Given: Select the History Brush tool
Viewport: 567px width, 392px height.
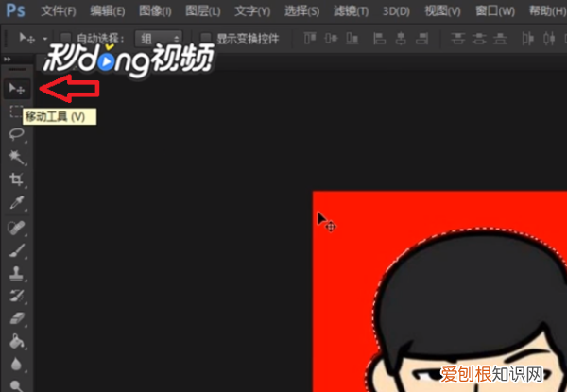Looking at the screenshot, I should [x=16, y=296].
